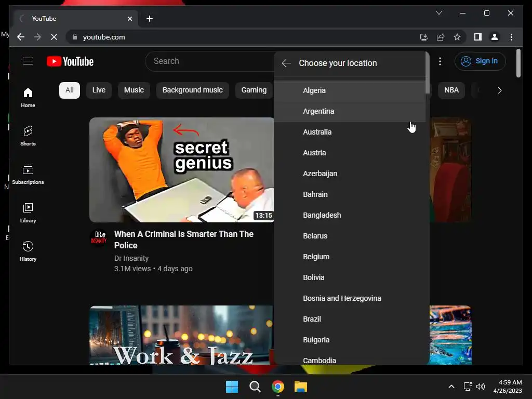Click the Sign in button
Image resolution: width=532 pixels, height=399 pixels.
pyautogui.click(x=480, y=61)
